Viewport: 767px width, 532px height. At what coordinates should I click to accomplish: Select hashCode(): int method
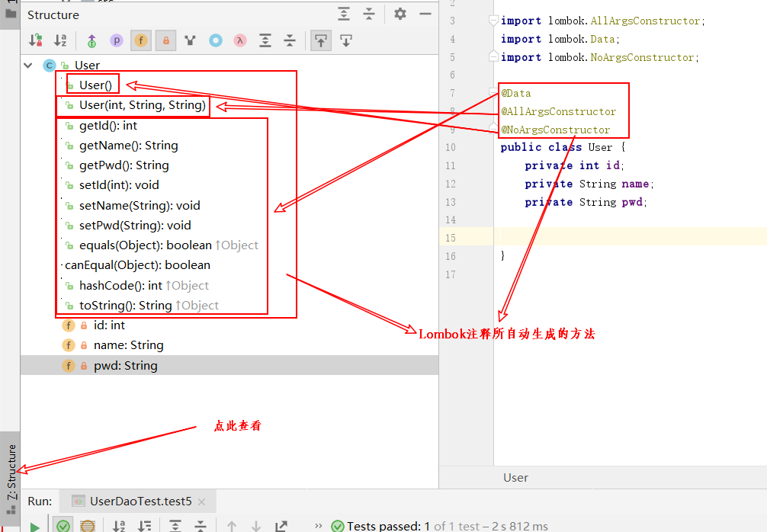point(120,286)
